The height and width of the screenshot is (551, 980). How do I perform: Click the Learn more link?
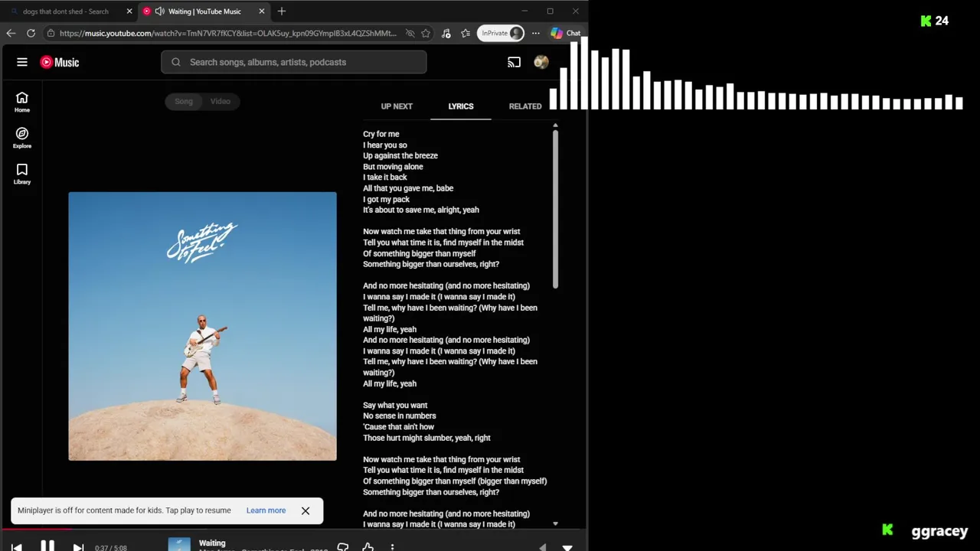(x=266, y=510)
